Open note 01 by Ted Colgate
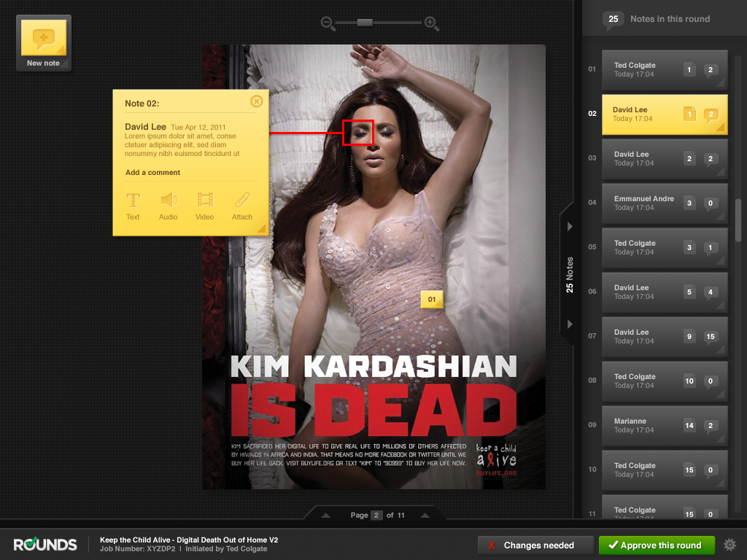Image resolution: width=747 pixels, height=560 pixels. [x=665, y=70]
